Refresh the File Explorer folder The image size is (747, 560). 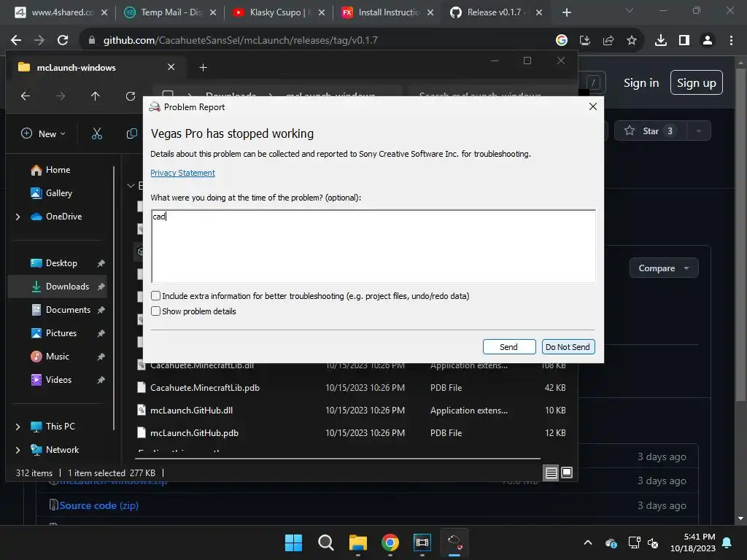click(130, 96)
